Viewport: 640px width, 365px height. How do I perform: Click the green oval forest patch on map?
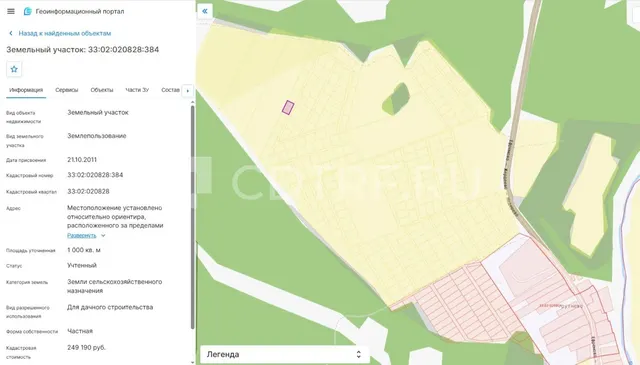(396, 99)
